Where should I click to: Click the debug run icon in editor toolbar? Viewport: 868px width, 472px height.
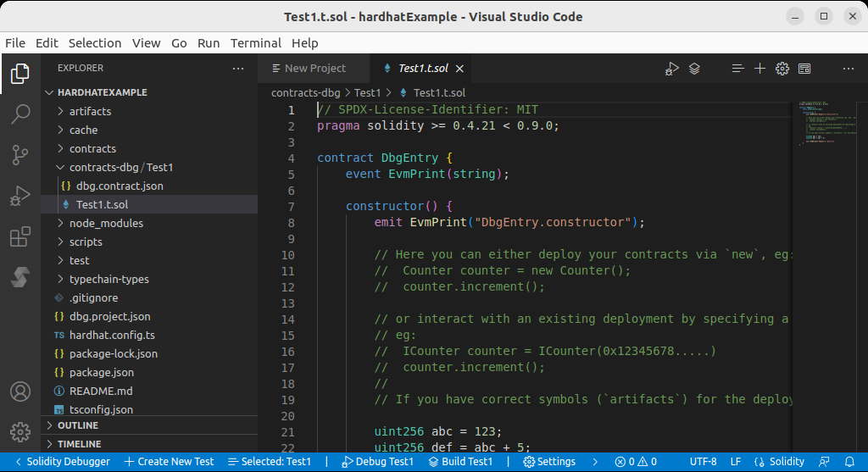(x=672, y=69)
